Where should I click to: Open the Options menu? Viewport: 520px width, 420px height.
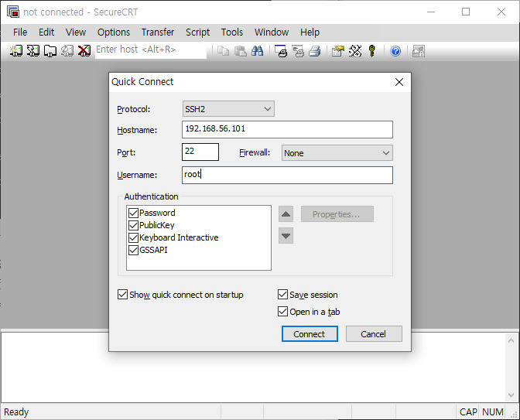(x=114, y=32)
